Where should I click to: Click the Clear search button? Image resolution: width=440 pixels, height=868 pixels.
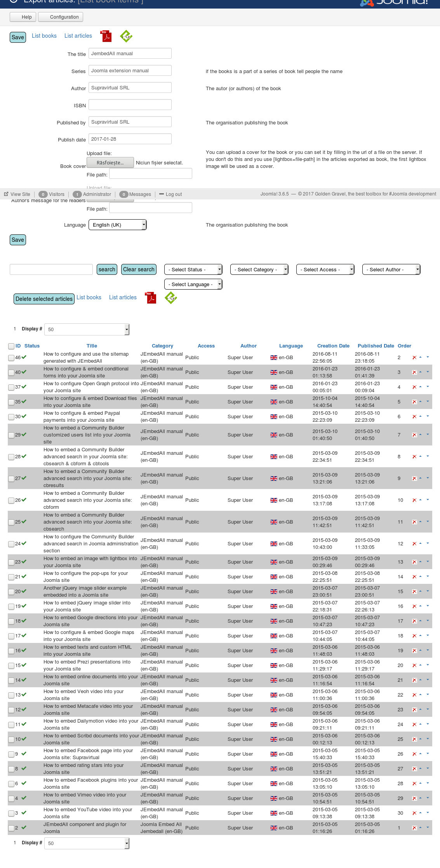pos(139,269)
